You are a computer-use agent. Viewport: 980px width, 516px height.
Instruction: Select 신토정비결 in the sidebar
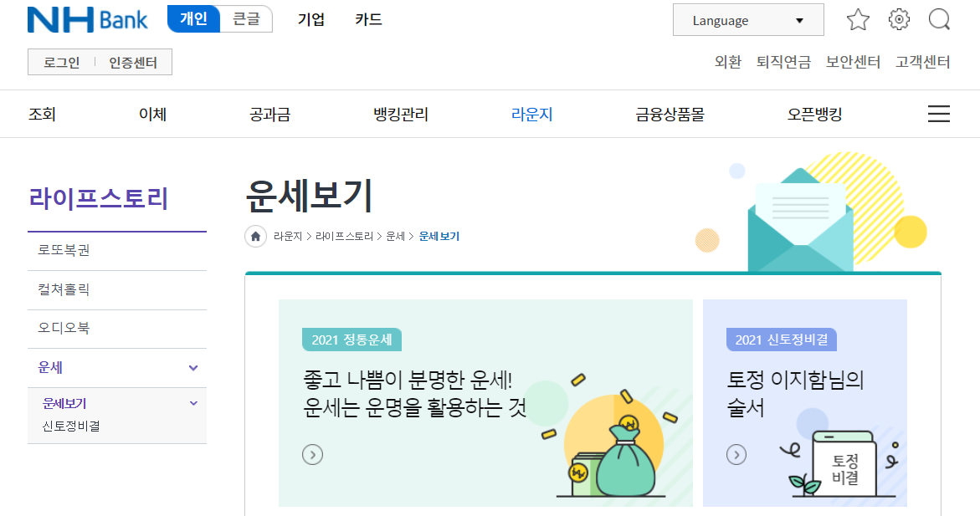point(70,426)
